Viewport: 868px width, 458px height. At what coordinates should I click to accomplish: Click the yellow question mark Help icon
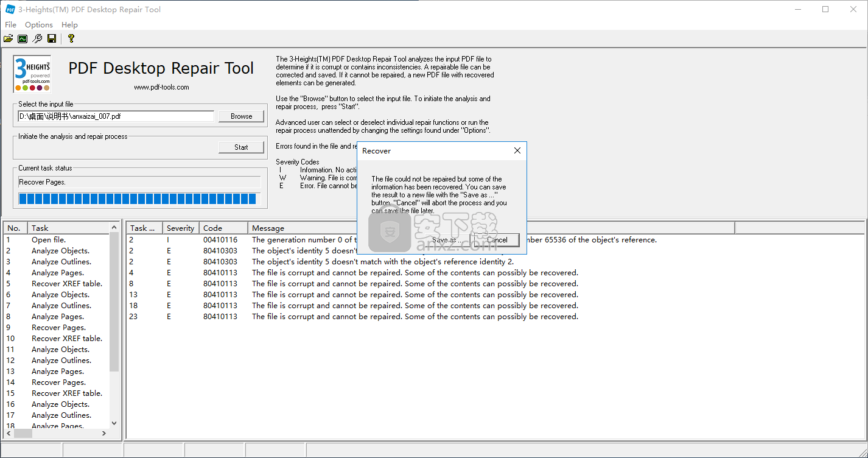(x=71, y=39)
